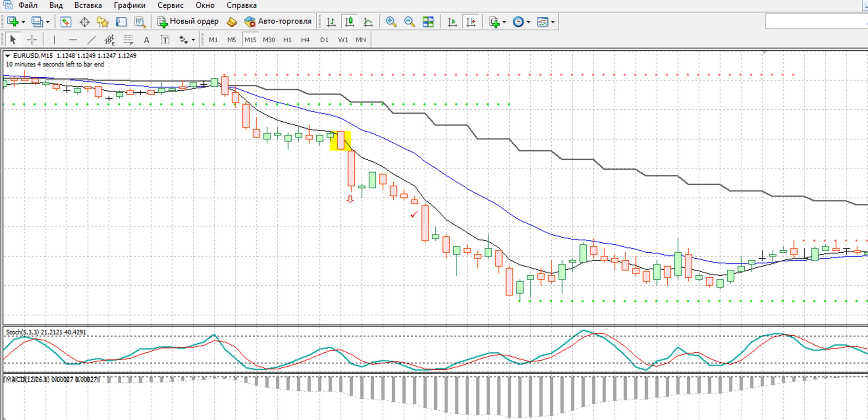Image resolution: width=868 pixels, height=420 pixels.
Task: Select the Trendline tool
Action: pos(91,40)
